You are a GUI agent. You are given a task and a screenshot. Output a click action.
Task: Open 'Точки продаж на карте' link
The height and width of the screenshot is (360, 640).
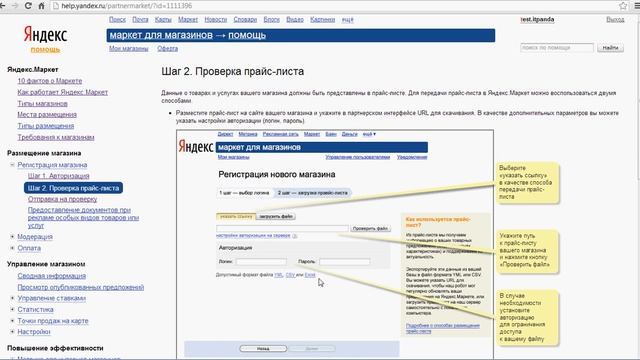(x=53, y=321)
